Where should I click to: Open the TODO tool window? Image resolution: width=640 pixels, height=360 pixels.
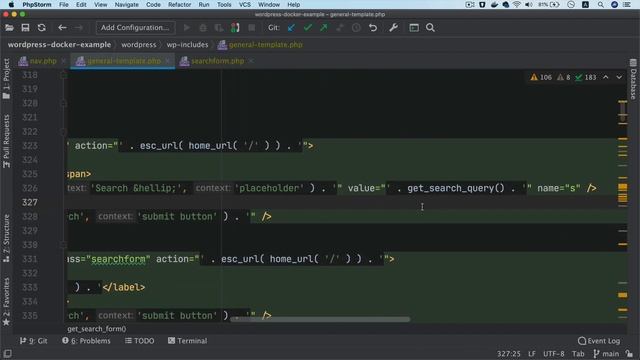click(140, 341)
